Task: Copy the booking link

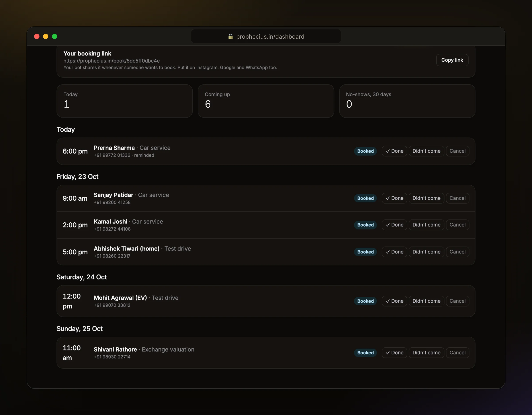Action: (452, 60)
